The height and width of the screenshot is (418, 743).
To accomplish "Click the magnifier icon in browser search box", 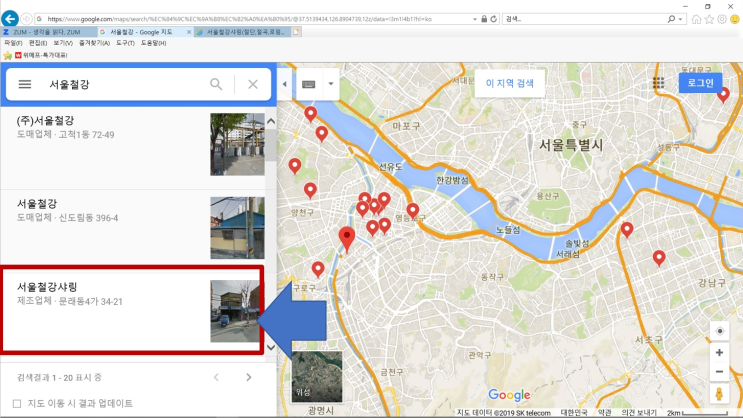I will tap(671, 19).
